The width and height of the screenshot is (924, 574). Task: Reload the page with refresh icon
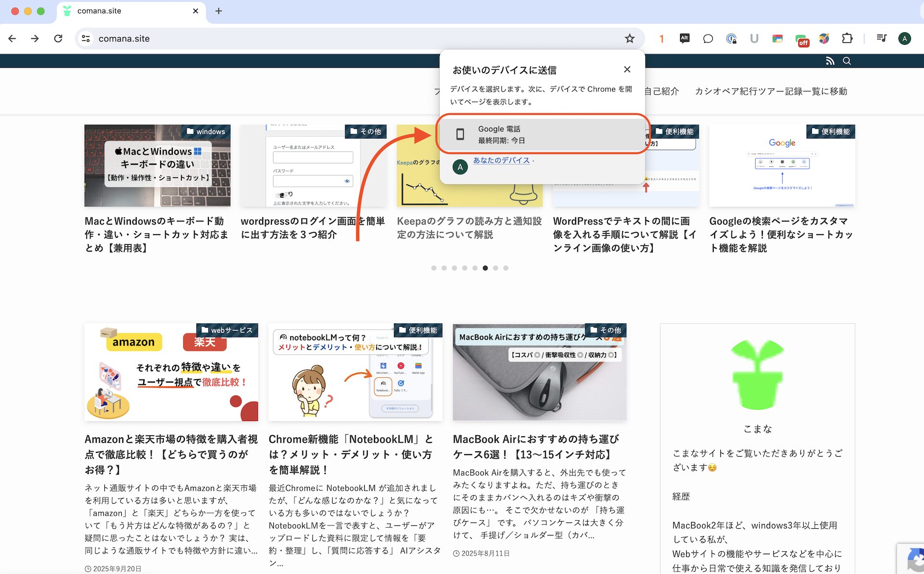[58, 38]
